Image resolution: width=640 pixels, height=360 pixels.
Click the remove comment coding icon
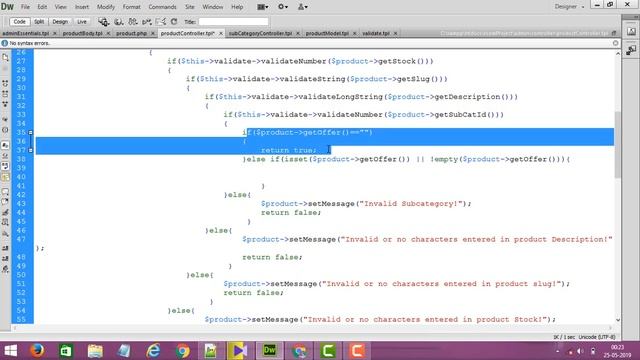[x=5, y=202]
